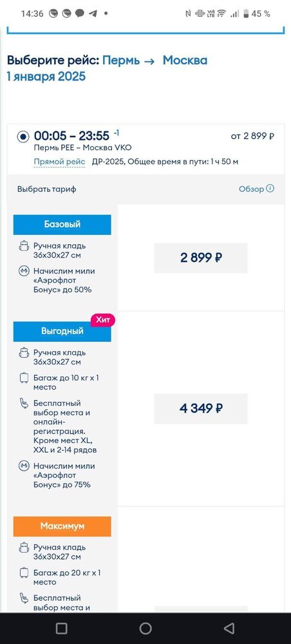Image resolution: width=291 pixels, height=644 pixels.
Task: Open the Обзор tariff overview info icon
Action: [270, 189]
